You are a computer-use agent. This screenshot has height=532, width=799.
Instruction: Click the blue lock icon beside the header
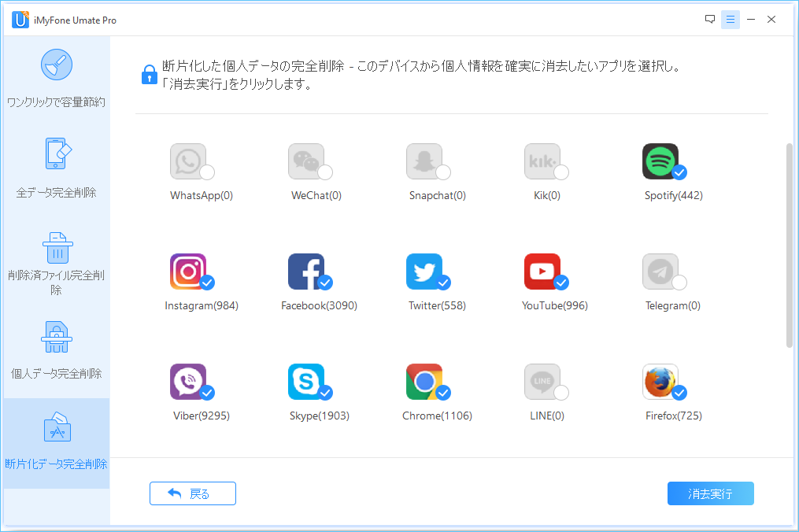point(149,74)
